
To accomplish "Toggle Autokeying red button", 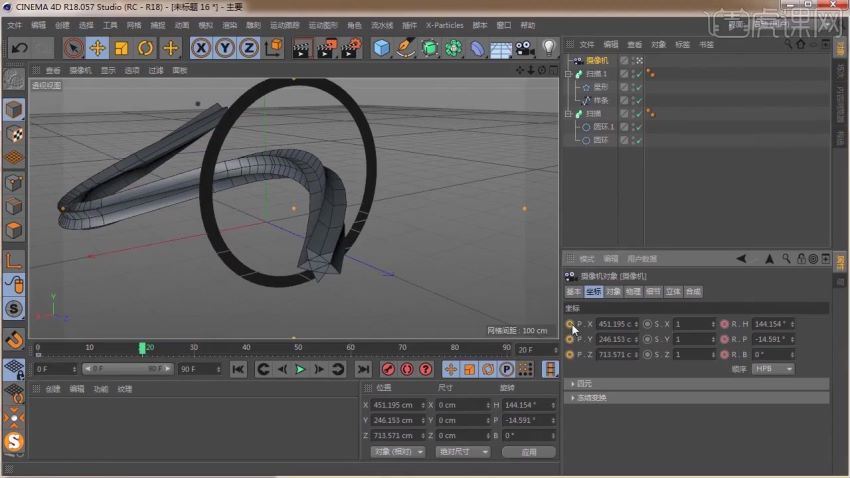I will pyautogui.click(x=407, y=370).
